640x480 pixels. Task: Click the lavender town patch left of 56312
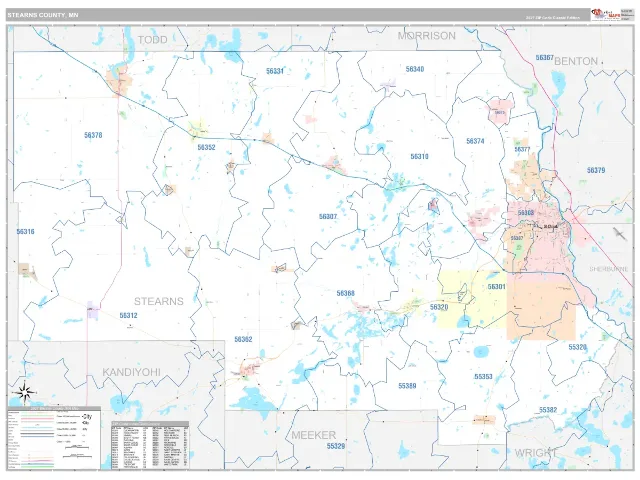click(x=93, y=310)
